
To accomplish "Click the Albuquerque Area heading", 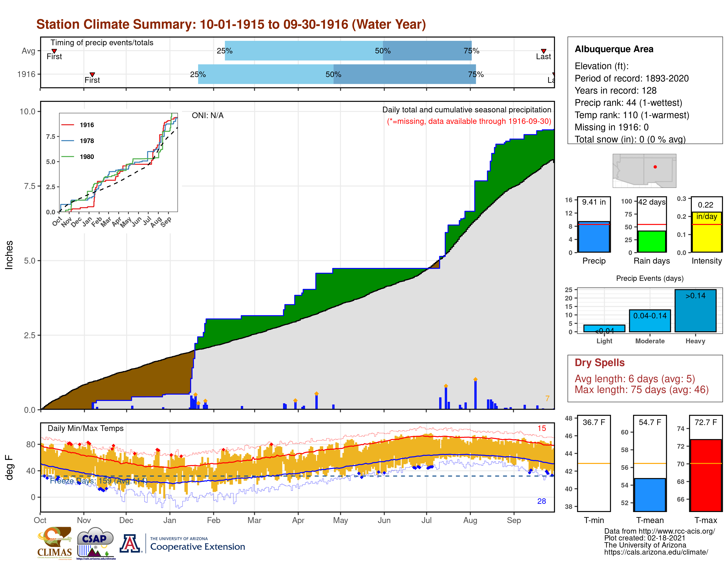I will (614, 49).
